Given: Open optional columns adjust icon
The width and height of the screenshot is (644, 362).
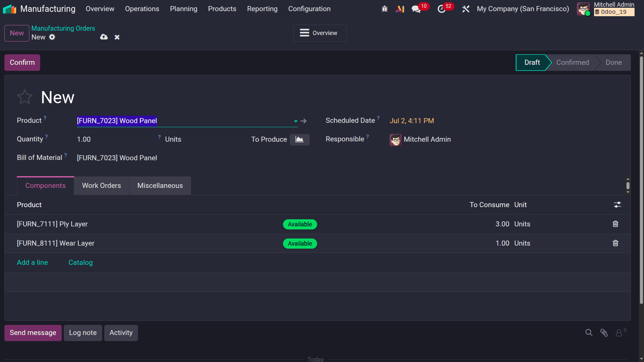Looking at the screenshot, I should [617, 205].
